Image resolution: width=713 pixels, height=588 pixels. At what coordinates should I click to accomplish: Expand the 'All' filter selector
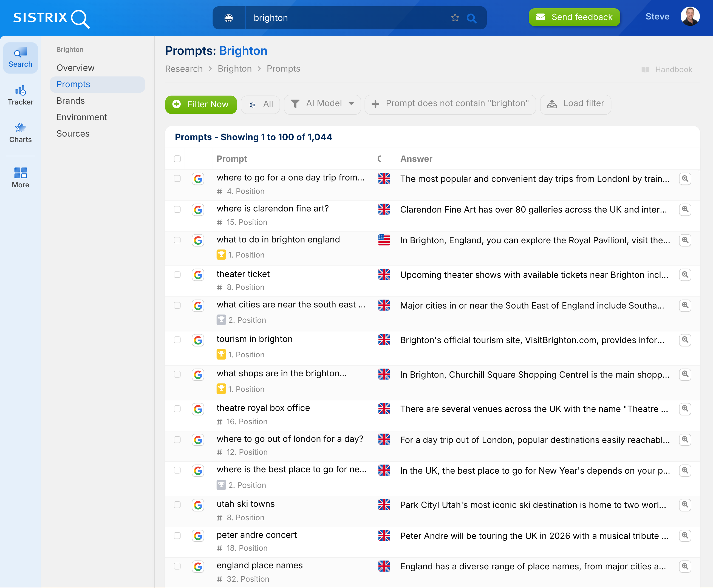pyautogui.click(x=260, y=104)
